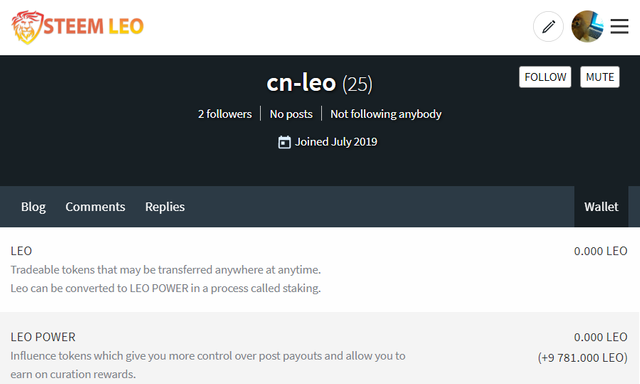Viewport: 640px width, 384px height.
Task: Select the Replies tab
Action: click(x=165, y=206)
